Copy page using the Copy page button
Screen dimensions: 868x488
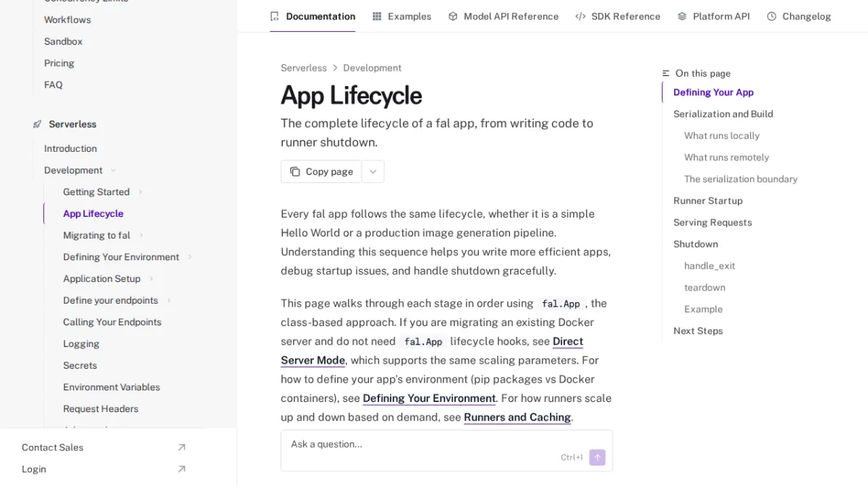tap(321, 171)
